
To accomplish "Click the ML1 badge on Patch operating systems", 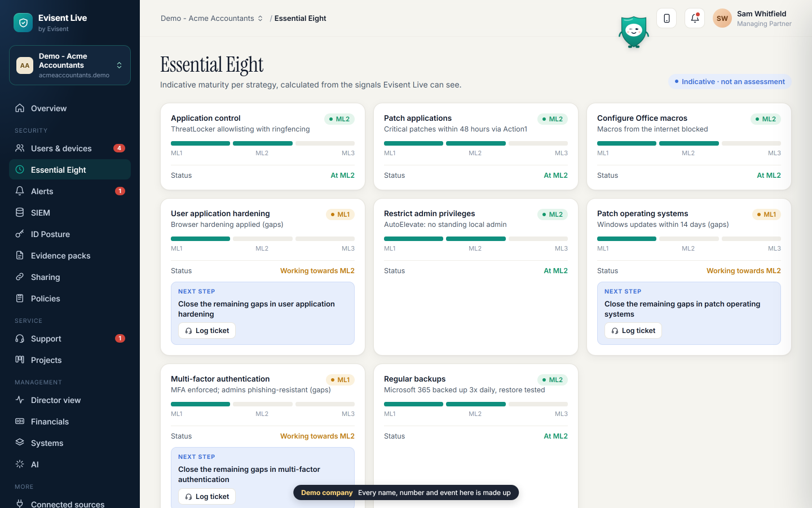I will 767,214.
